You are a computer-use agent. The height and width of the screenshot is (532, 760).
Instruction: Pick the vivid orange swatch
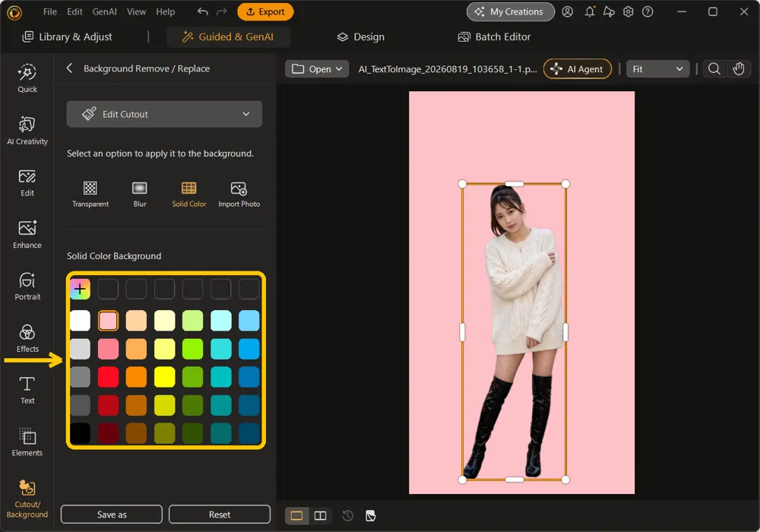pyautogui.click(x=136, y=377)
